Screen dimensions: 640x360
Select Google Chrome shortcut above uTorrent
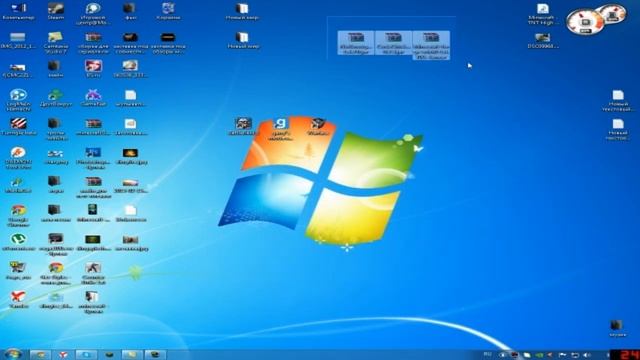[x=18, y=216]
